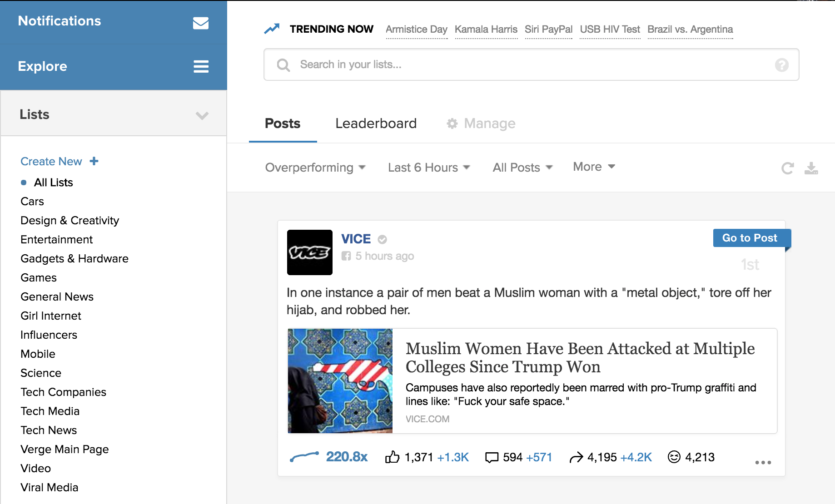Click the Facebook icon on the VICE post

point(347,256)
